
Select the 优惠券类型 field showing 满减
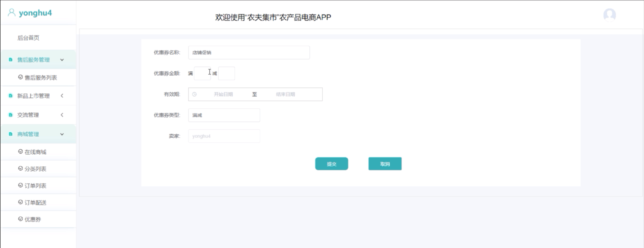[224, 115]
